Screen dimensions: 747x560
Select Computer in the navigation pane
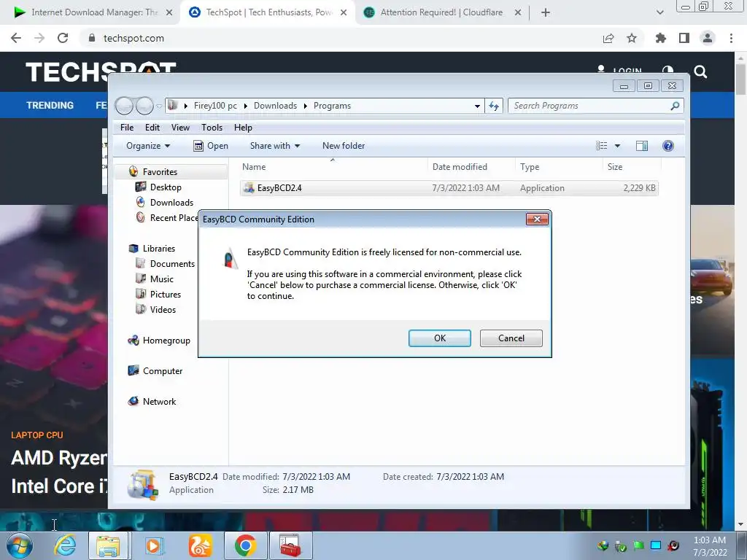pos(162,371)
